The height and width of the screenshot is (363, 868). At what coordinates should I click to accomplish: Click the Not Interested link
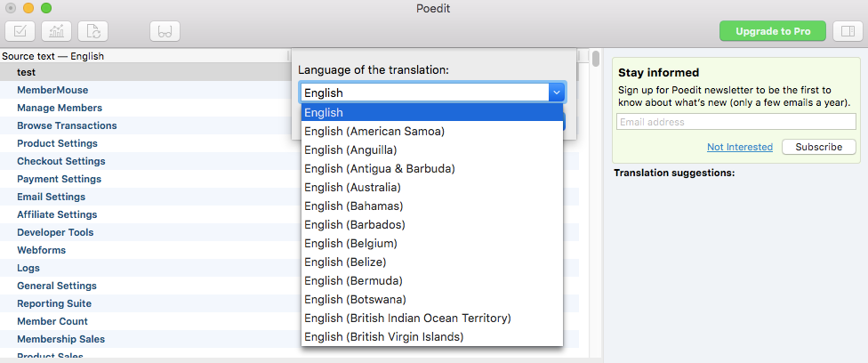coord(740,147)
